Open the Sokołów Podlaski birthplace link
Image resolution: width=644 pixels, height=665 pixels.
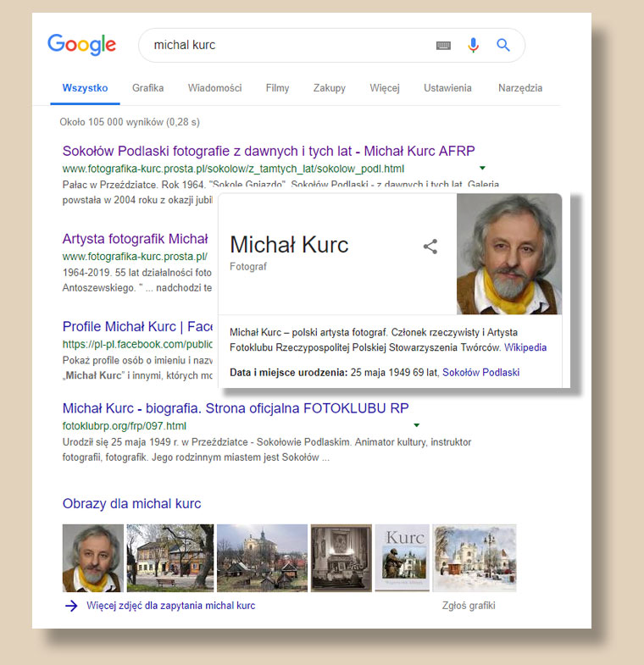(x=480, y=373)
